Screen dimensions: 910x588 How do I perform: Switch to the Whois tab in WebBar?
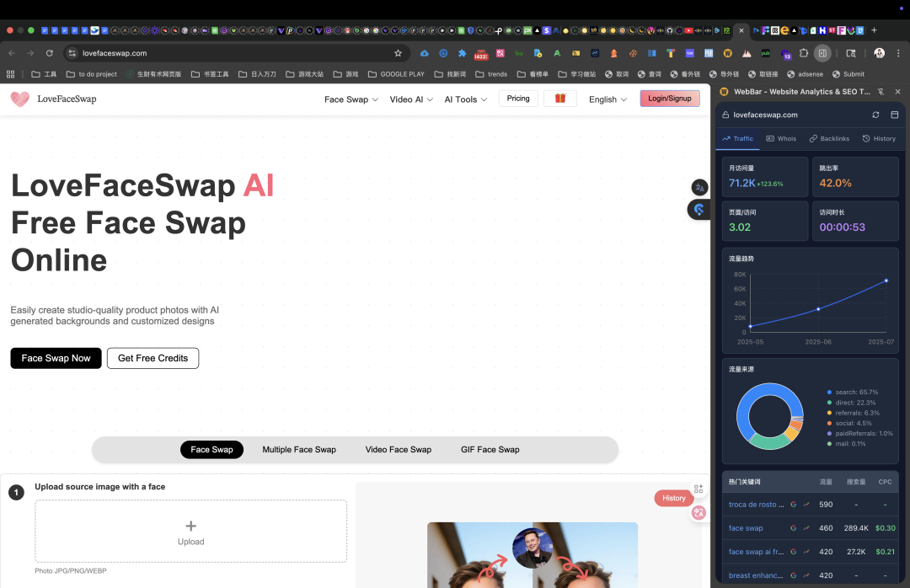tap(781, 139)
